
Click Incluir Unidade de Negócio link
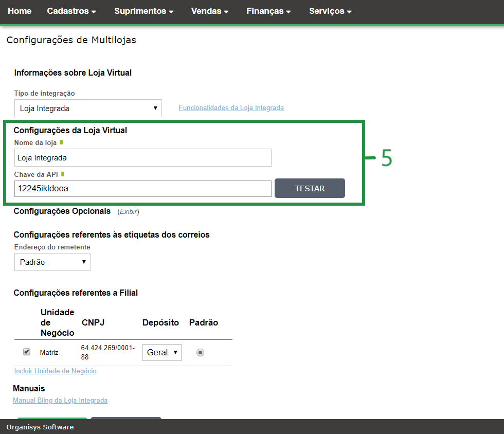(x=55, y=371)
